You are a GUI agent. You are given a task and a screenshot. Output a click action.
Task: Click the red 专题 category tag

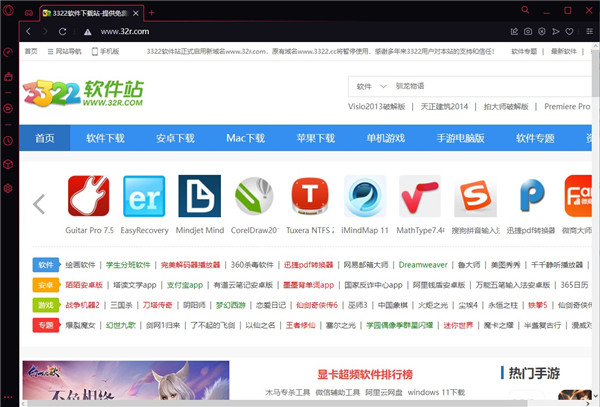point(46,325)
